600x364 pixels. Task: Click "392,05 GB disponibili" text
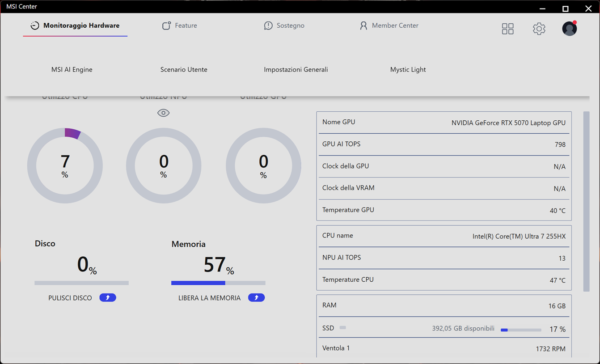[x=463, y=328]
